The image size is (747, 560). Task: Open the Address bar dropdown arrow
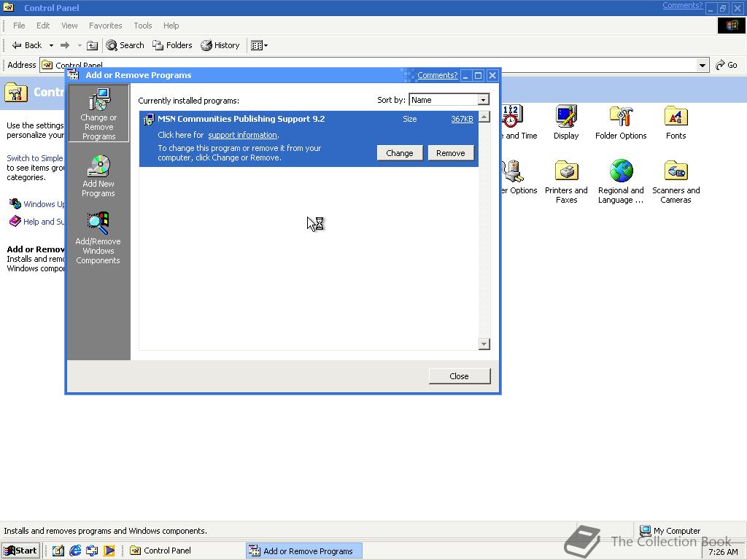pyautogui.click(x=702, y=65)
